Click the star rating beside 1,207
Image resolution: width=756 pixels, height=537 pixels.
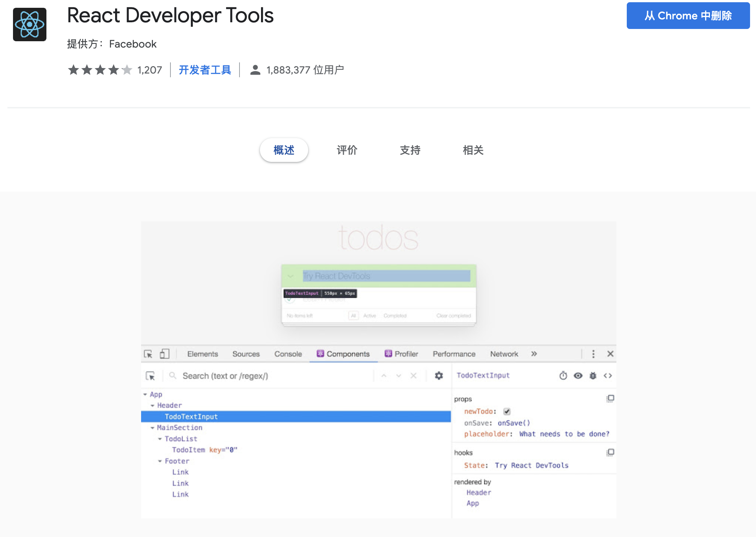pos(100,70)
